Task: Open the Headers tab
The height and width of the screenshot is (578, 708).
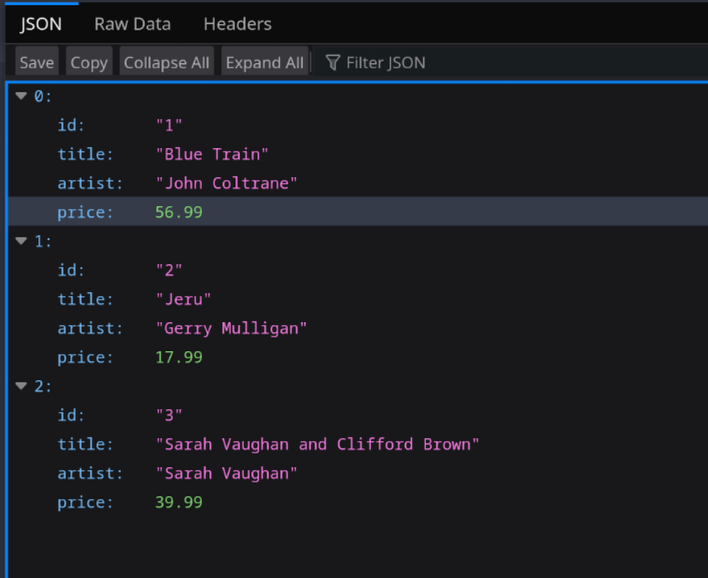Action: tap(238, 24)
